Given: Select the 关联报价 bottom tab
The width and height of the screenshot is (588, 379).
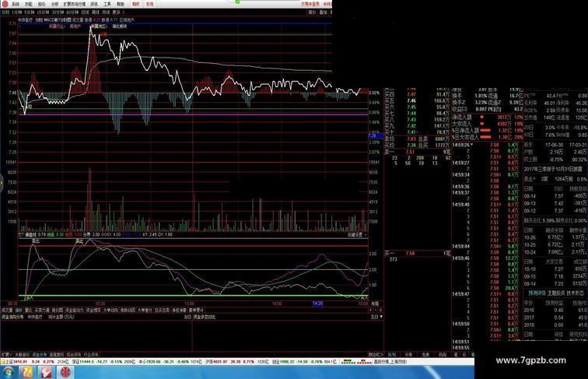Looking at the screenshot, I should tap(22, 354).
